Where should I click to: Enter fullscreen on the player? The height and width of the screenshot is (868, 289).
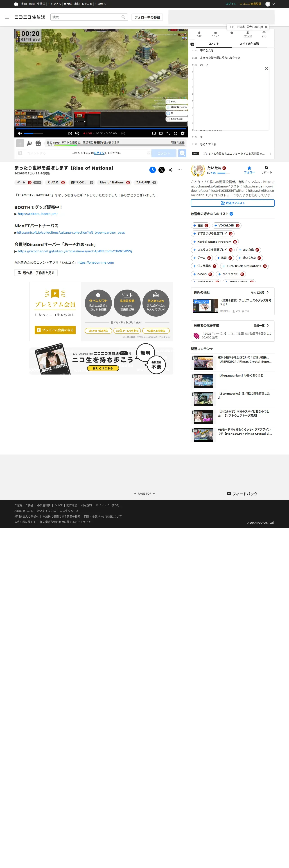168,133
